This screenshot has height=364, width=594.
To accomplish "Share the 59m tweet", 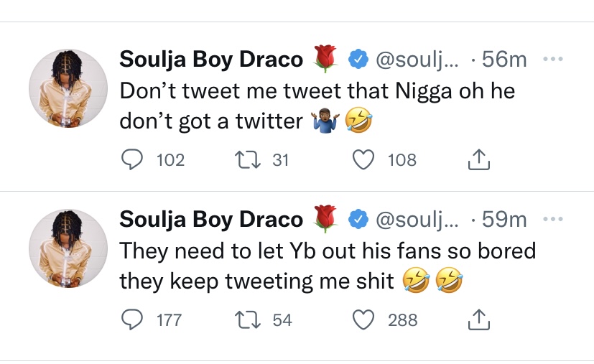I will click(x=478, y=320).
